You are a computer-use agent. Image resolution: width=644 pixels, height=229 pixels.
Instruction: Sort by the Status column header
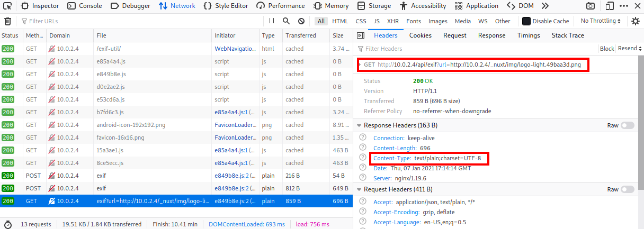click(11, 35)
